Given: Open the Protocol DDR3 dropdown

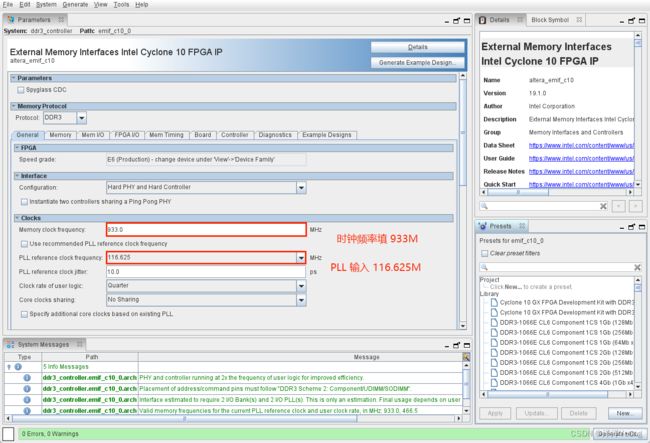Looking at the screenshot, I should pos(82,118).
